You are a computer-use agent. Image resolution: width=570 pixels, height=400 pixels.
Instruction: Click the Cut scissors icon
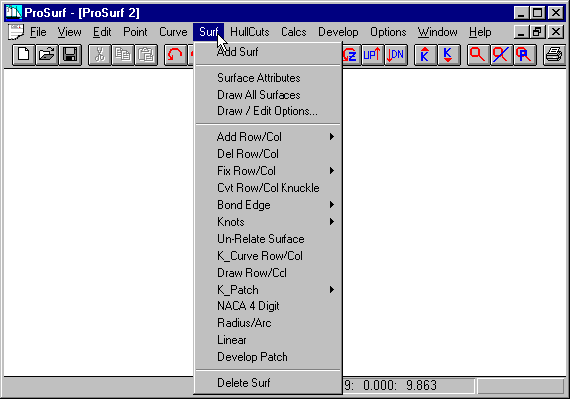[x=100, y=55]
